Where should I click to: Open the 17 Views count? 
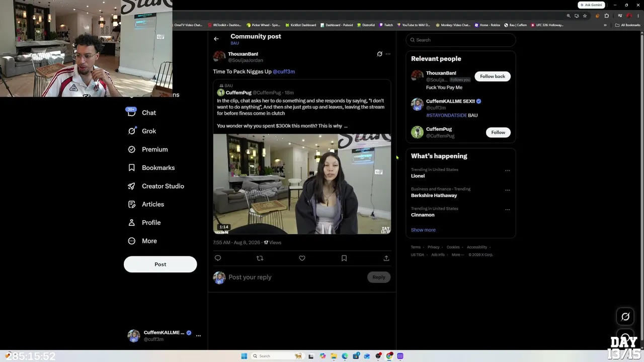coord(272,242)
